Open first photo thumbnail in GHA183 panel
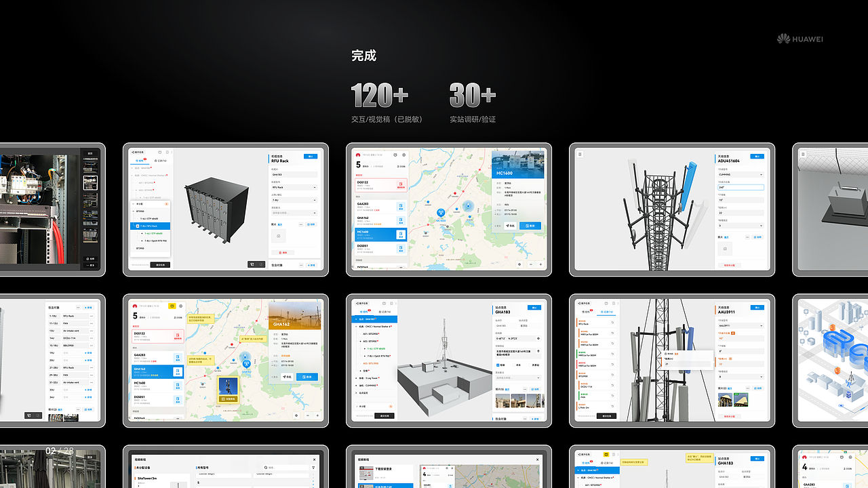868x488 pixels. (502, 401)
